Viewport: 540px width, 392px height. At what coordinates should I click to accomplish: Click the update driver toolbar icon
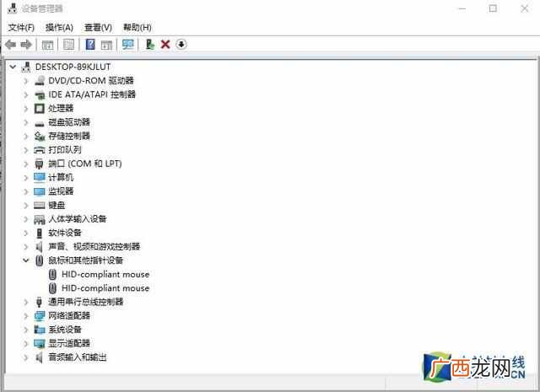[x=149, y=45]
